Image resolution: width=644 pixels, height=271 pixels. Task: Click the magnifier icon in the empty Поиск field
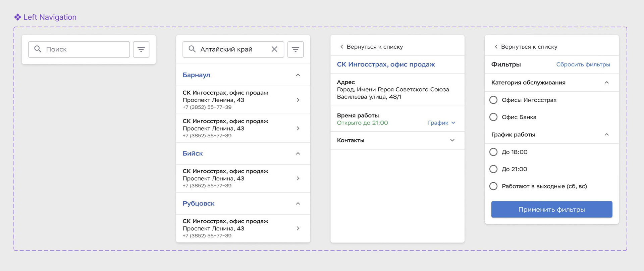(x=38, y=49)
